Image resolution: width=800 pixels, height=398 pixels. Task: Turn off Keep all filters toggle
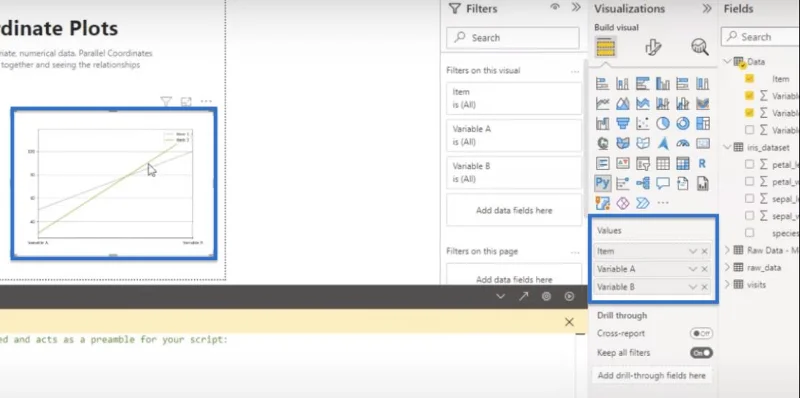[x=702, y=353]
